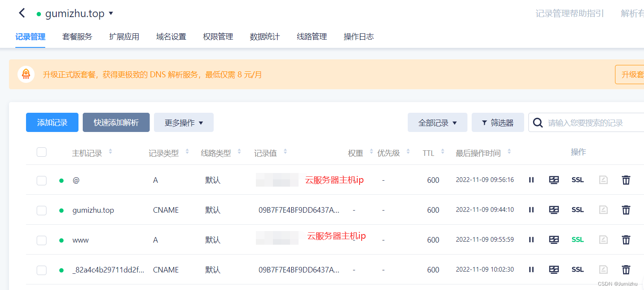Sort by TTL column
This screenshot has height=290, width=644.
[x=443, y=152]
